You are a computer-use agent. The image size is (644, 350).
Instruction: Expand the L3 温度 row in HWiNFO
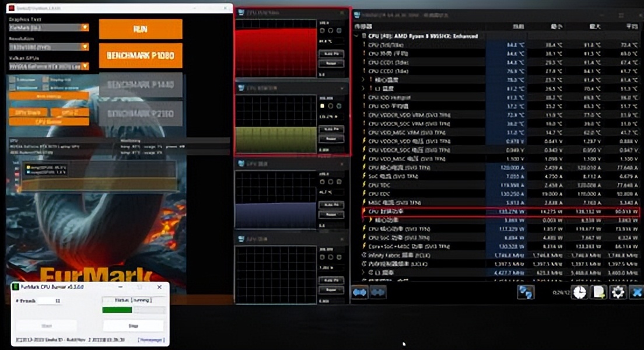(x=363, y=88)
